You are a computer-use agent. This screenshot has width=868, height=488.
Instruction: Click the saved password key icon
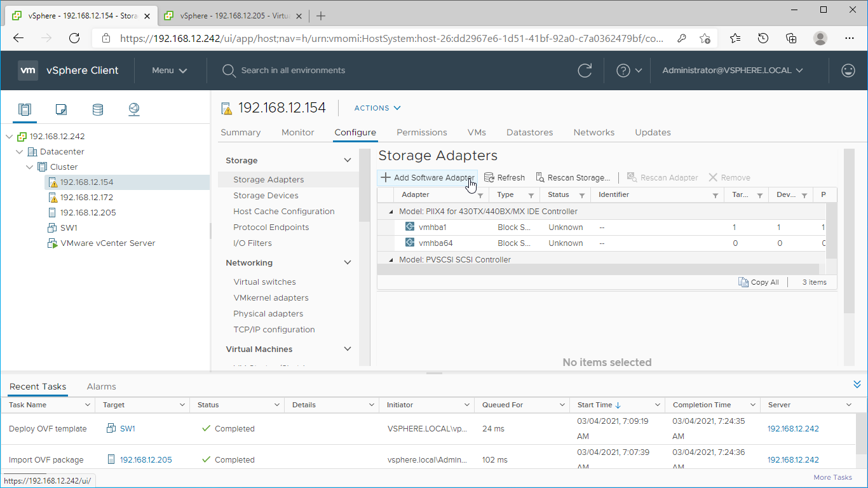coord(682,38)
